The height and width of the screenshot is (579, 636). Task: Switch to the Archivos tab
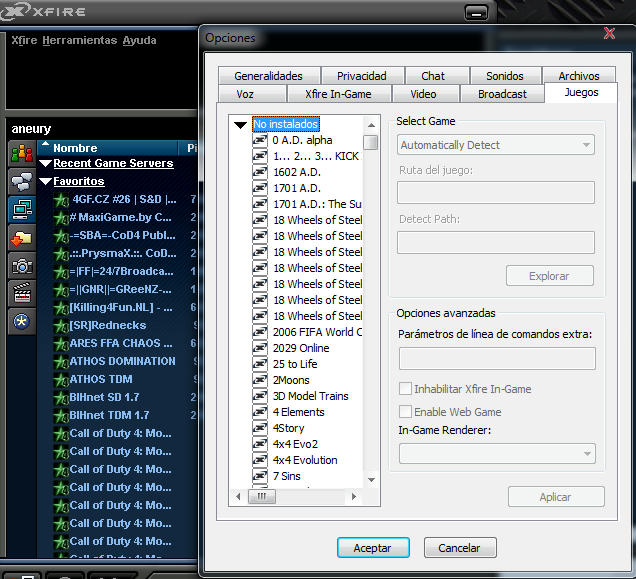[579, 76]
